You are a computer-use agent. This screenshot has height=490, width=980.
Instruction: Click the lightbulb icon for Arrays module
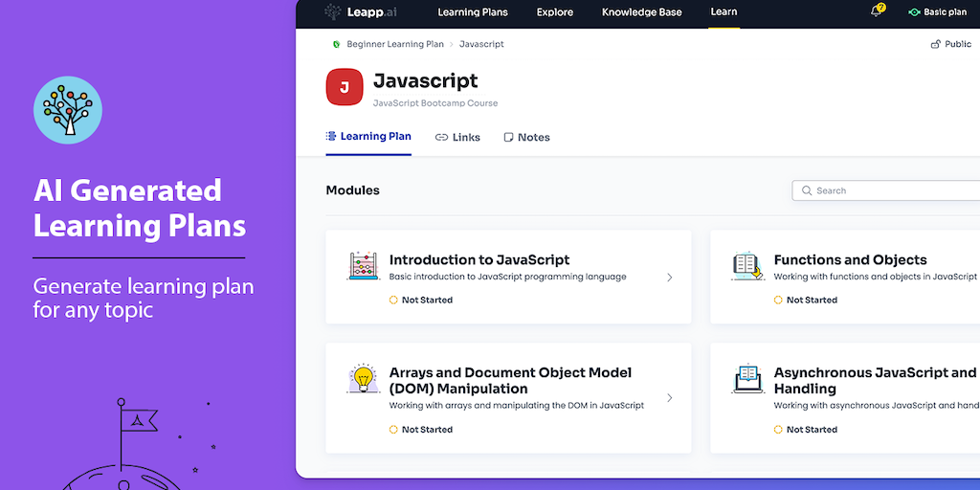tap(363, 379)
